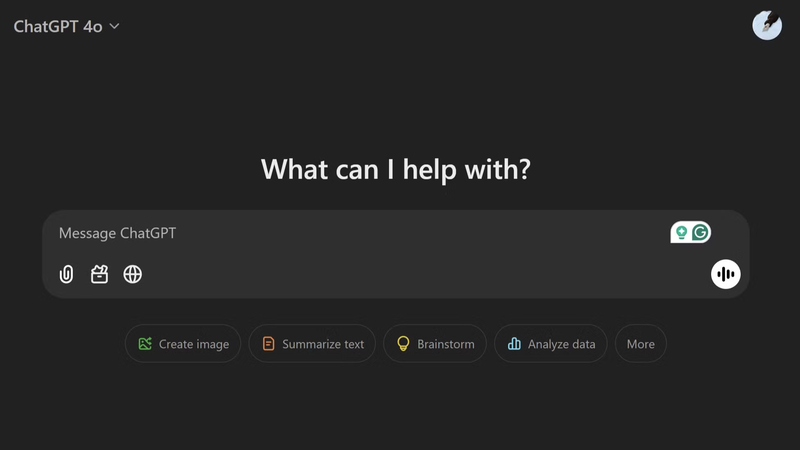Viewport: 800px width, 450px height.
Task: Expand the More suggestions button
Action: (x=640, y=344)
